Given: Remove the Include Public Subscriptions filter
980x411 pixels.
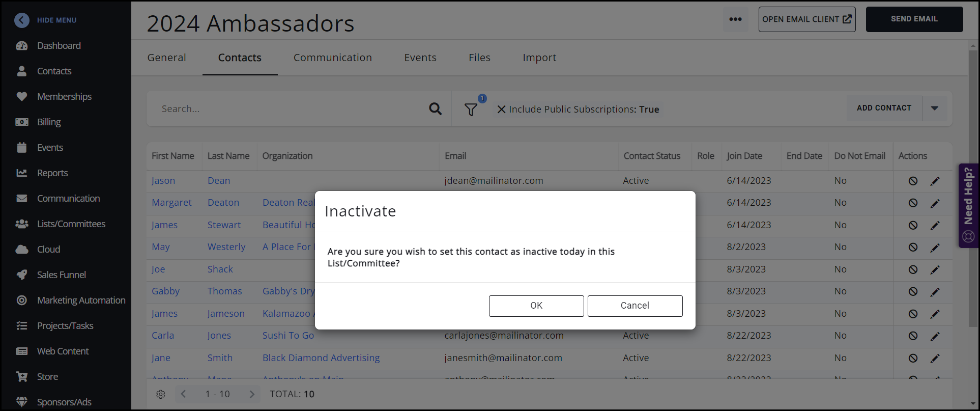Looking at the screenshot, I should tap(501, 109).
